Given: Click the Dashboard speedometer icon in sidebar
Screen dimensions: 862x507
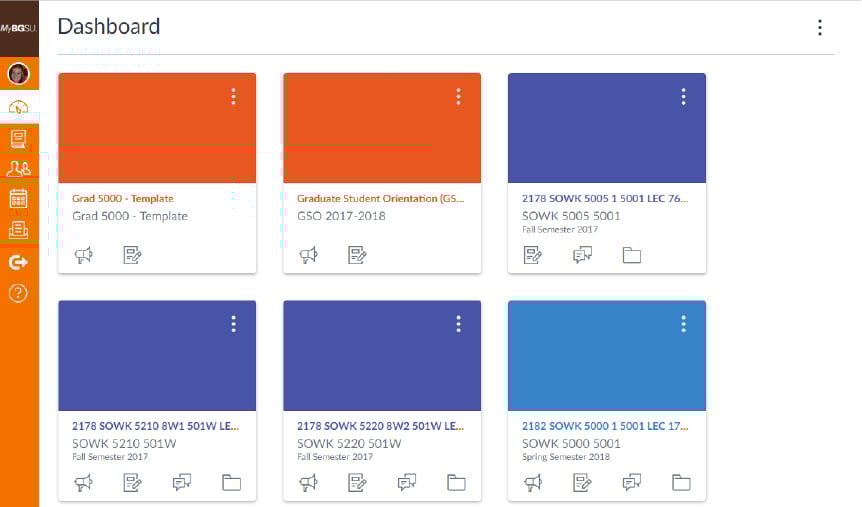Looking at the screenshot, I should (x=18, y=107).
